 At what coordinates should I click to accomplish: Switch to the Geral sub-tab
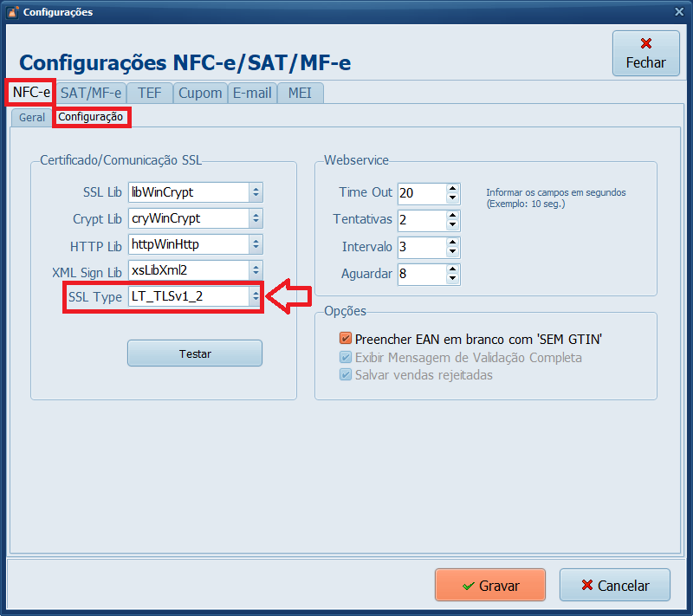click(32, 117)
